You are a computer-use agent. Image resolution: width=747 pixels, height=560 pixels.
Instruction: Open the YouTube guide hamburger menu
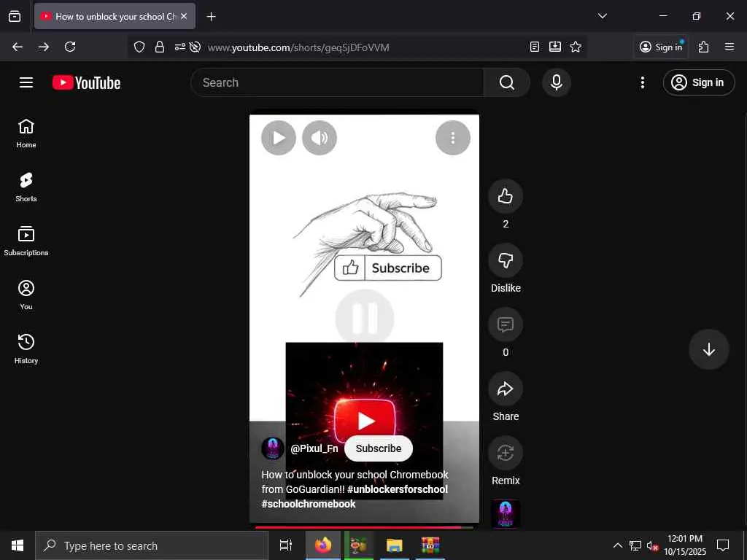tap(26, 82)
